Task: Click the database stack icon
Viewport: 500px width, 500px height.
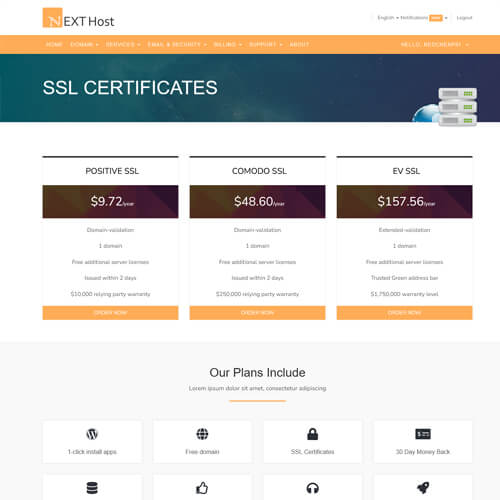Action: tap(92, 488)
